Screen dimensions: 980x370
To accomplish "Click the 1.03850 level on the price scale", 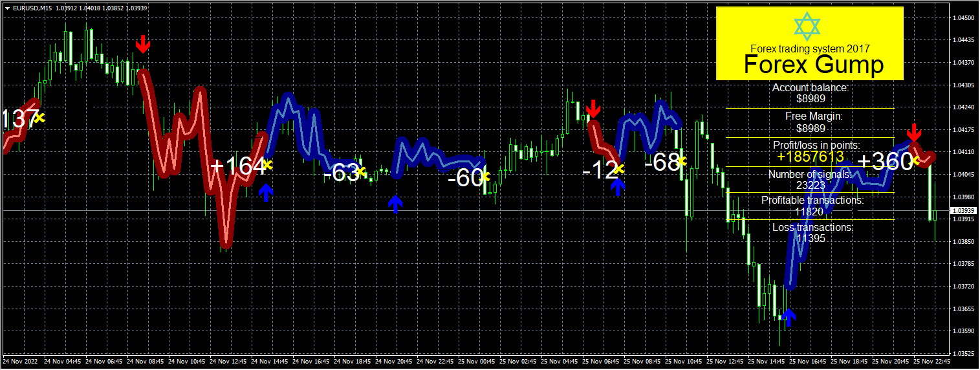I will coord(963,241).
